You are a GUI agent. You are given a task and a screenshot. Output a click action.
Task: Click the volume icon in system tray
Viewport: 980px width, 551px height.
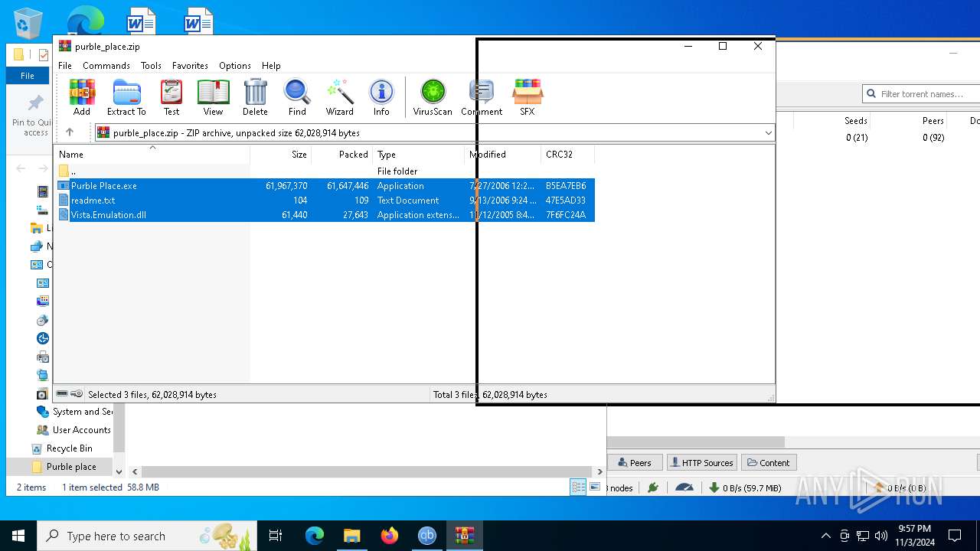click(x=880, y=536)
